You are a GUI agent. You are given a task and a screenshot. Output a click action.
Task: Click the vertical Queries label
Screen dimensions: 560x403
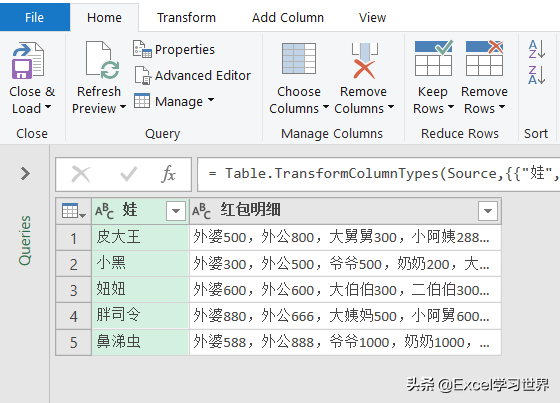coord(25,240)
